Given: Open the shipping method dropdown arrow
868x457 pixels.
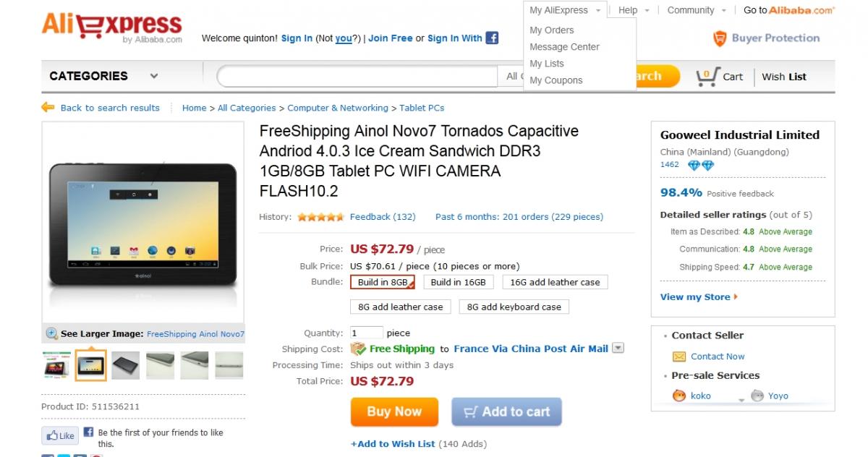Looking at the screenshot, I should [x=618, y=348].
